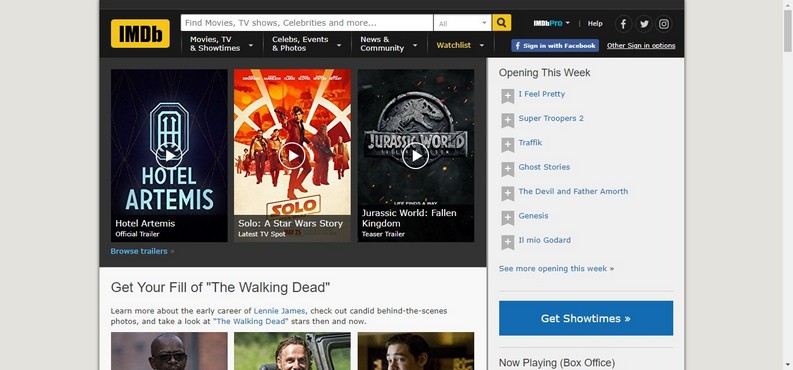Open "The Walking Dead" link in article text
The width and height of the screenshot is (793, 370).
pyautogui.click(x=250, y=321)
